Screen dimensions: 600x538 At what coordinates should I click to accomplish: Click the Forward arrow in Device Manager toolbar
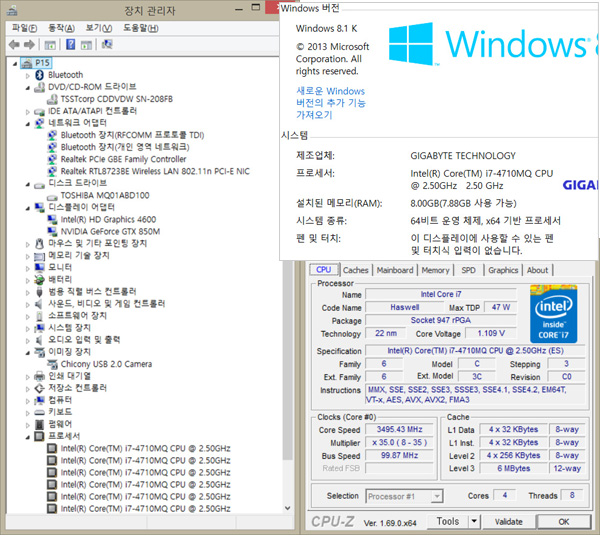pos(29,45)
